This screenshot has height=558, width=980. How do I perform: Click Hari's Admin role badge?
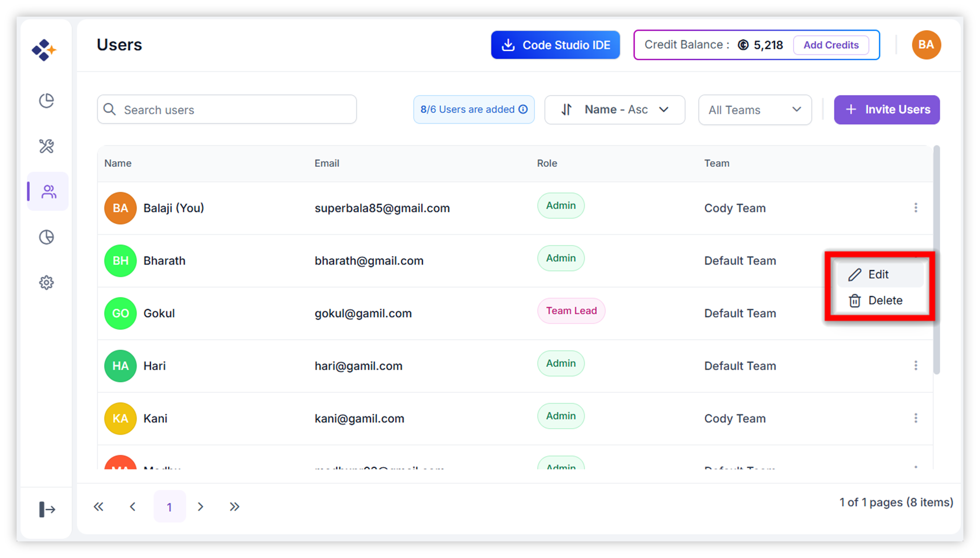(x=561, y=363)
